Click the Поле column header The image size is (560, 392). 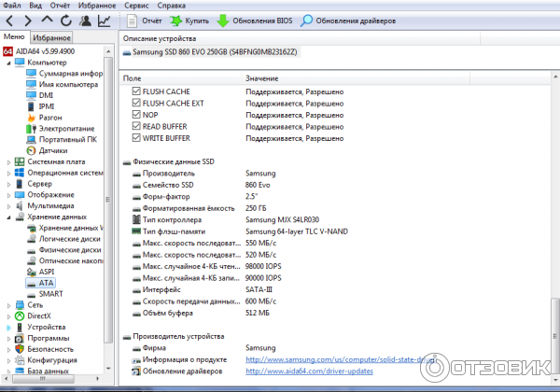(181, 78)
